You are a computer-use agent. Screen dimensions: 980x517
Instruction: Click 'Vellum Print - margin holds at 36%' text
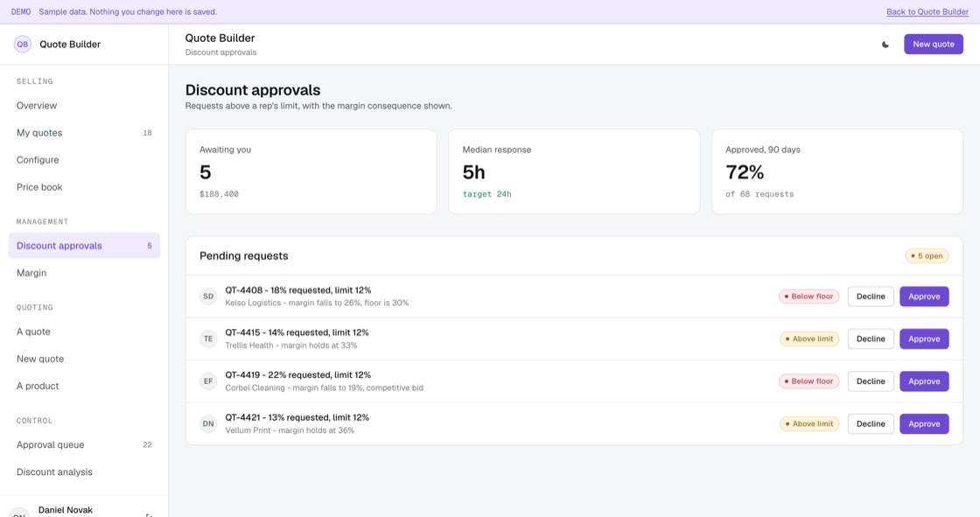click(x=290, y=430)
